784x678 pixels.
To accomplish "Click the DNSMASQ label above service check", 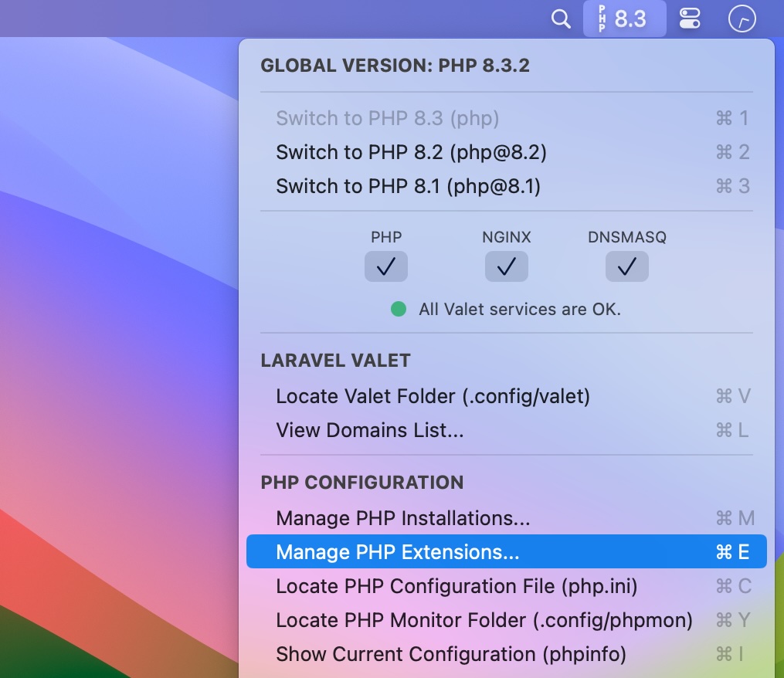I will coord(627,237).
